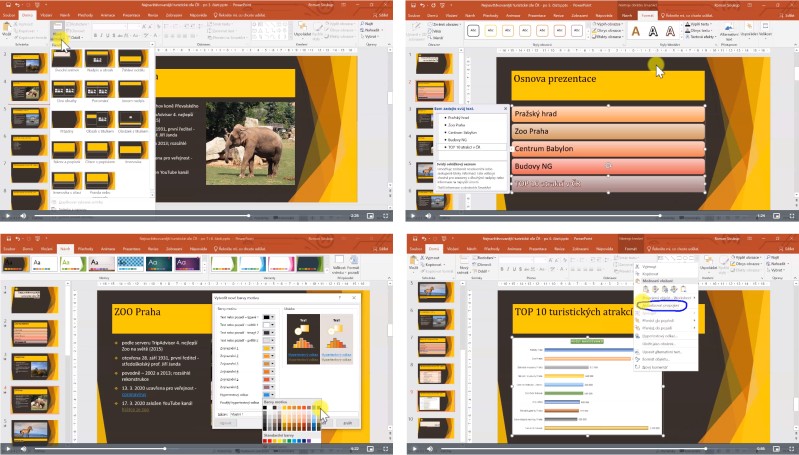
Task: Click 'Centrum Babylon' bullet in text pane
Action: point(462,132)
